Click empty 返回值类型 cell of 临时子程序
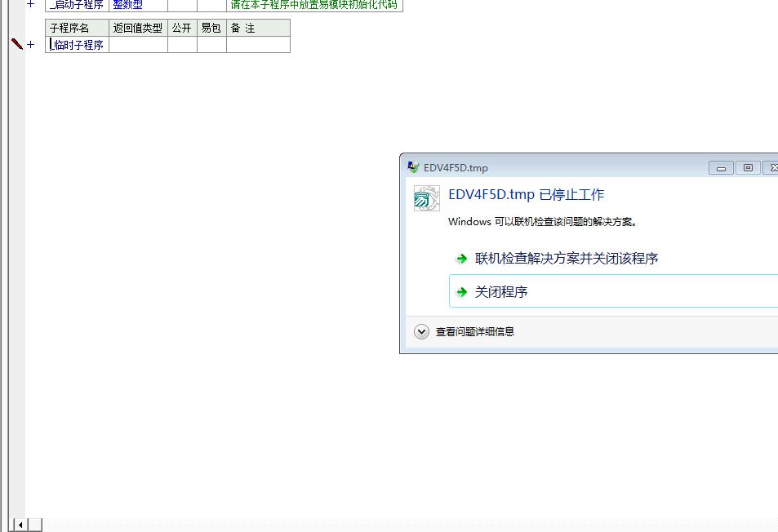The width and height of the screenshot is (778, 532). point(138,45)
